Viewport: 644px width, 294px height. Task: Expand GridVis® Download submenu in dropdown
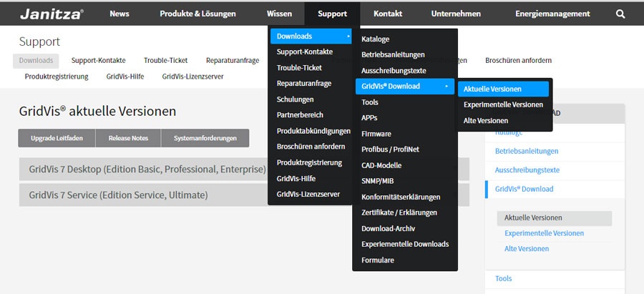(404, 87)
